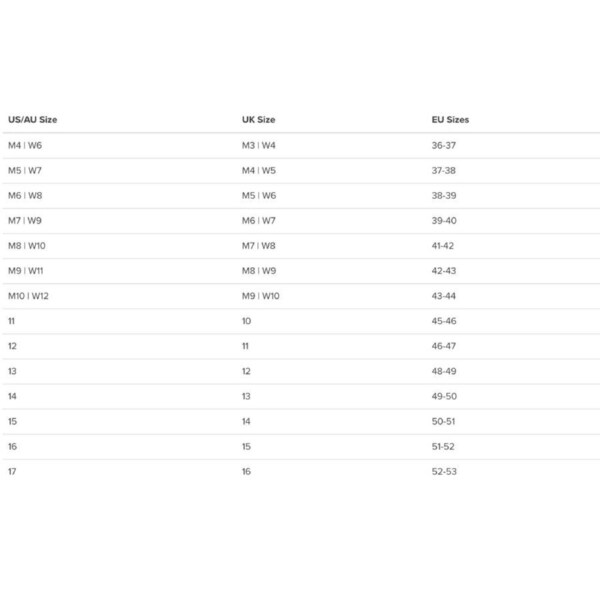The width and height of the screenshot is (600, 600).
Task: Select the M5 | W7 US/AU cell
Action: click(25, 170)
